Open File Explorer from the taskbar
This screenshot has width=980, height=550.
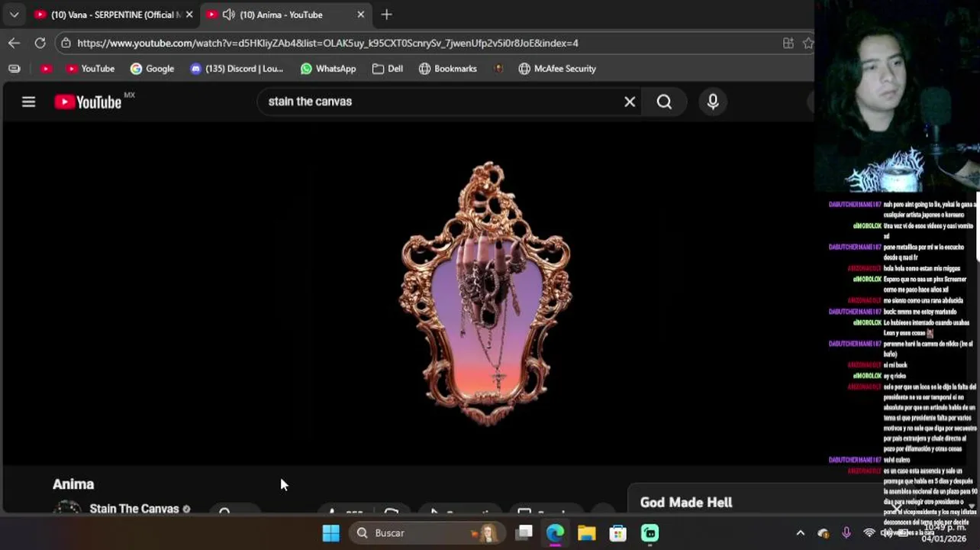point(586,533)
